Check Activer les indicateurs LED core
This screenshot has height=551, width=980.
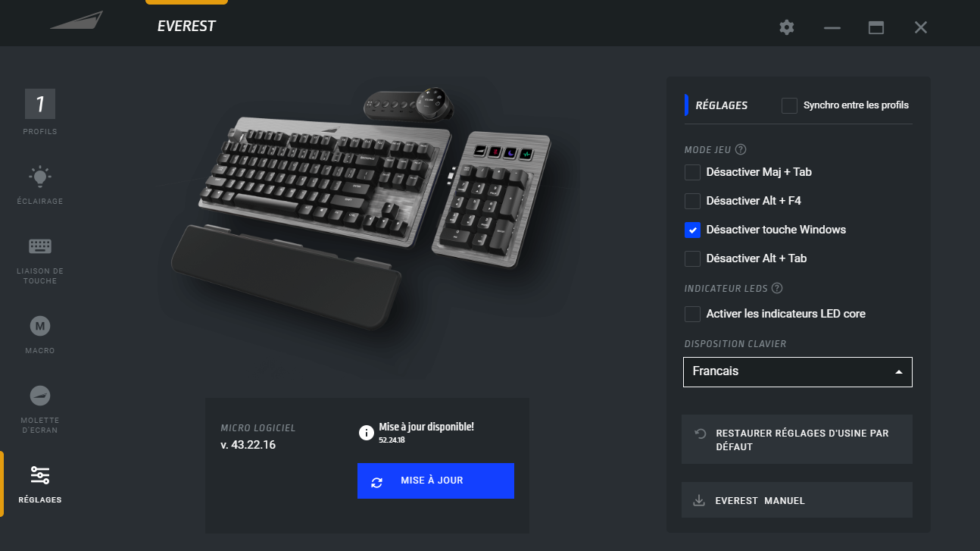pyautogui.click(x=692, y=314)
